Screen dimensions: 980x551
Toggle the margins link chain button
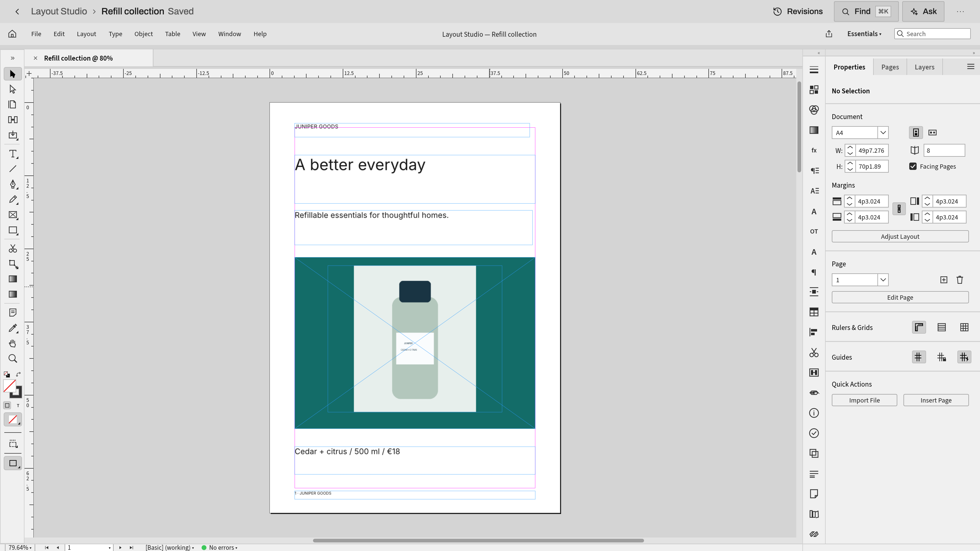pyautogui.click(x=899, y=209)
